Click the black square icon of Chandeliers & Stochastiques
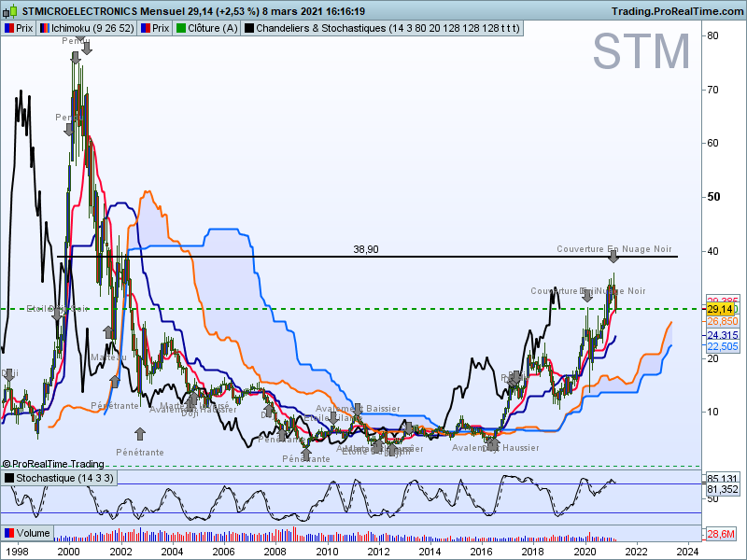This screenshot has height=560, width=747. click(249, 29)
